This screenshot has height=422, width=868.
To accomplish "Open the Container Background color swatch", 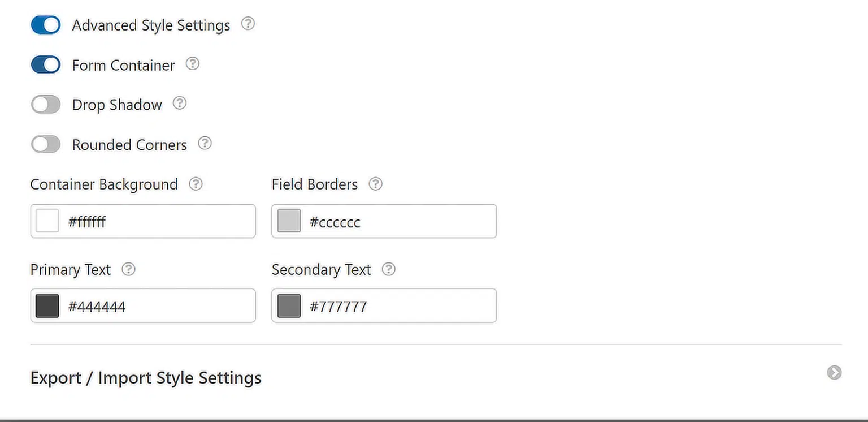I will click(x=47, y=221).
